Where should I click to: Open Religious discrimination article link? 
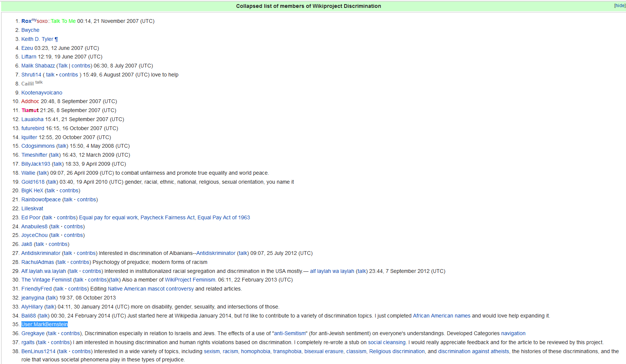click(x=397, y=351)
